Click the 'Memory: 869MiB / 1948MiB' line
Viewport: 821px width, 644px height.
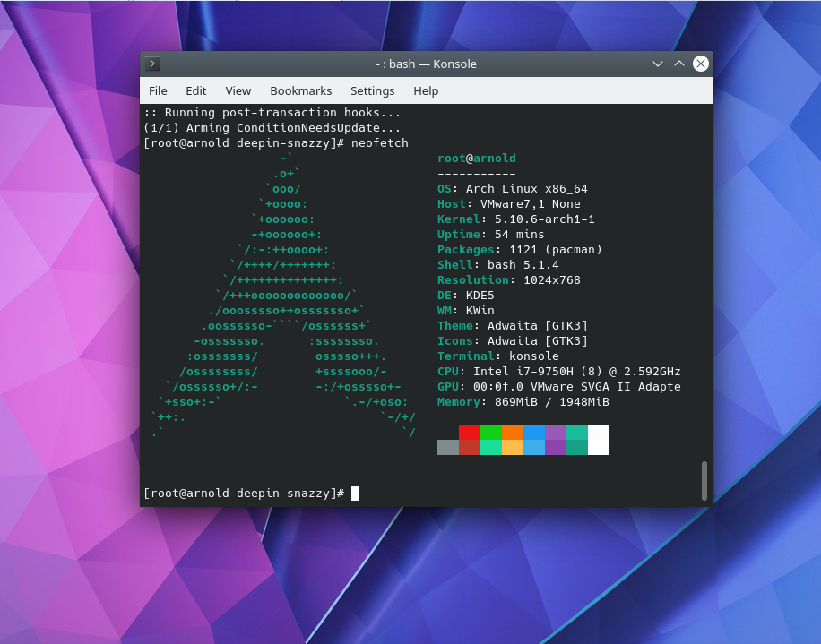pyautogui.click(x=523, y=402)
